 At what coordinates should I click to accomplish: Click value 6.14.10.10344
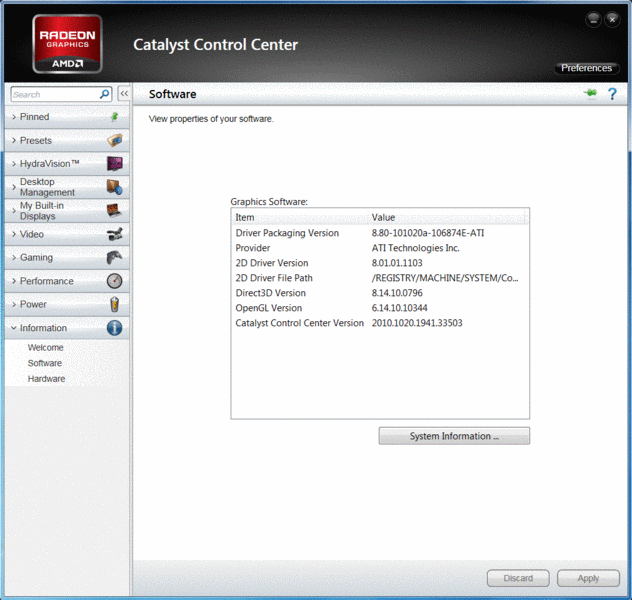(399, 308)
